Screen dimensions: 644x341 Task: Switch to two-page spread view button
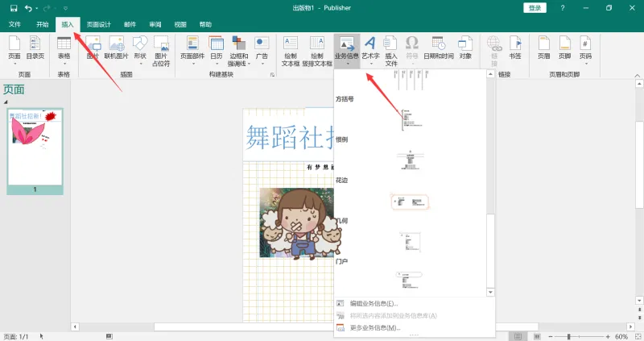(537, 336)
